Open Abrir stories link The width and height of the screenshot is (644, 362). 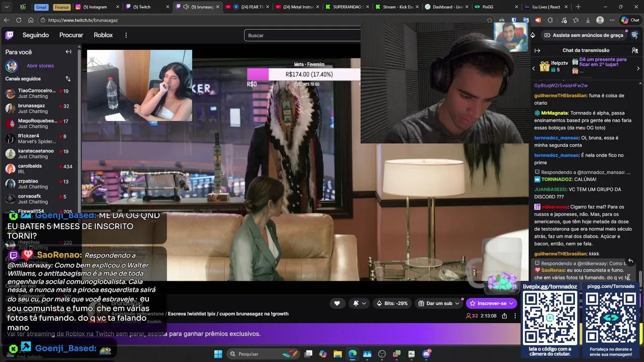(x=40, y=66)
